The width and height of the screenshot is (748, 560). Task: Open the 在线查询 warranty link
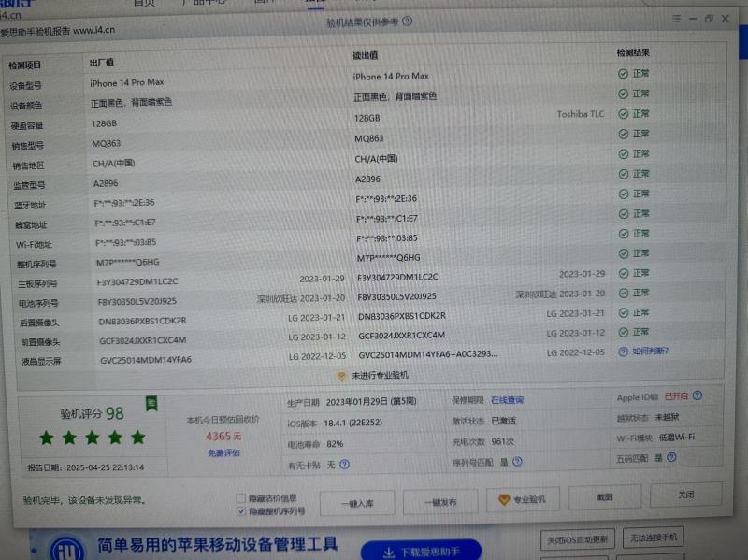pos(507,400)
